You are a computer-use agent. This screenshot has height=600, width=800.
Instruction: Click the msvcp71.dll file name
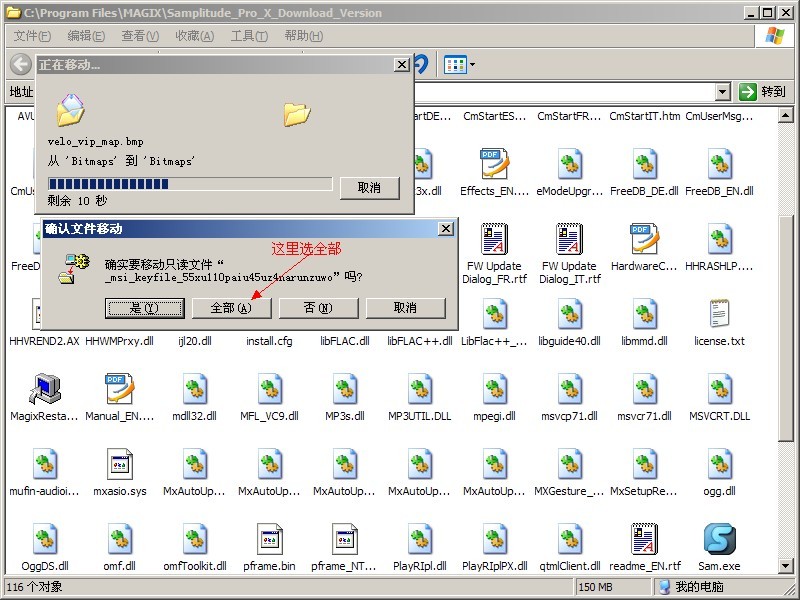[x=569, y=416]
